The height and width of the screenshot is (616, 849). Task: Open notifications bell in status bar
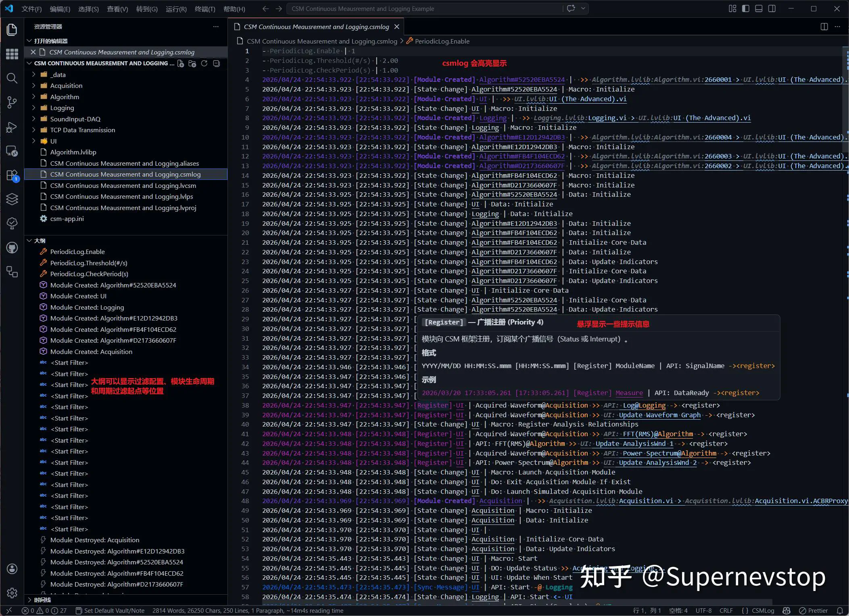[x=840, y=611]
